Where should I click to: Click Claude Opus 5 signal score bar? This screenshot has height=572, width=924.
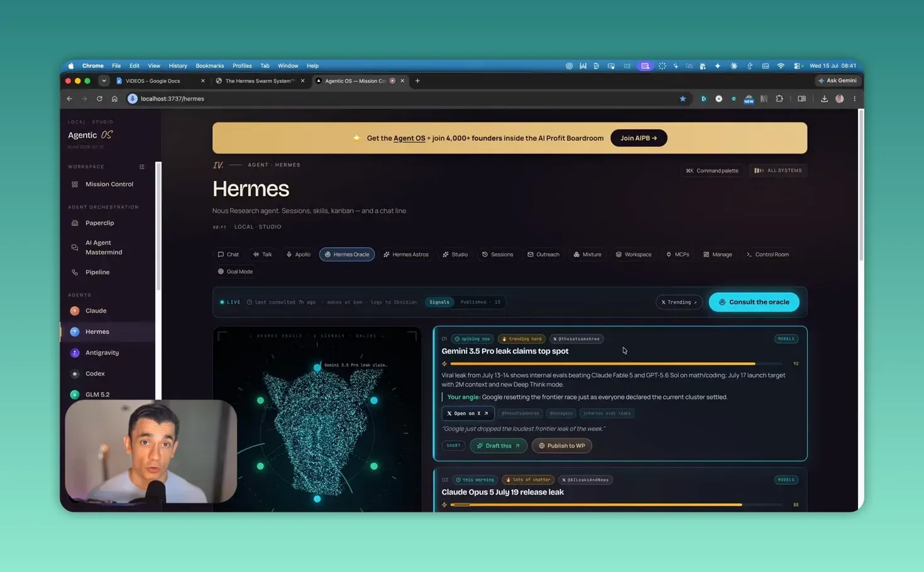pos(616,505)
